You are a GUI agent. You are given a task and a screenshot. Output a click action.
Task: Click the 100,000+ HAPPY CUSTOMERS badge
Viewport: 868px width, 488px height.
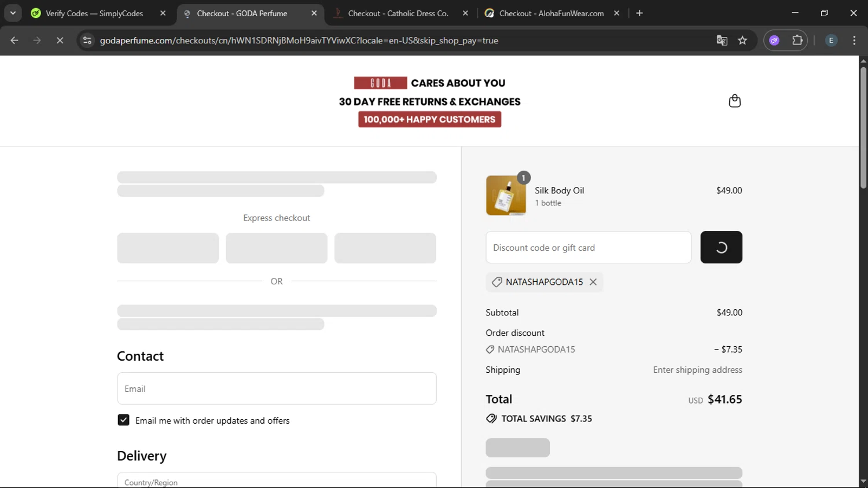(x=429, y=119)
